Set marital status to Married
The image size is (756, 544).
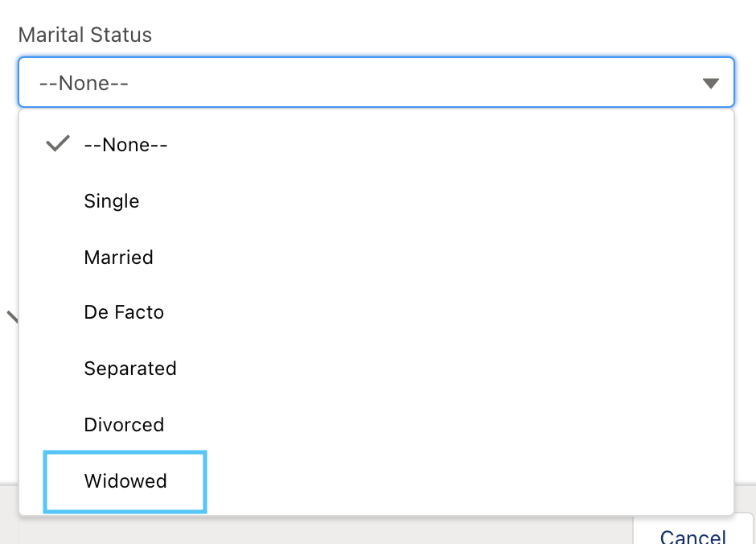click(118, 258)
